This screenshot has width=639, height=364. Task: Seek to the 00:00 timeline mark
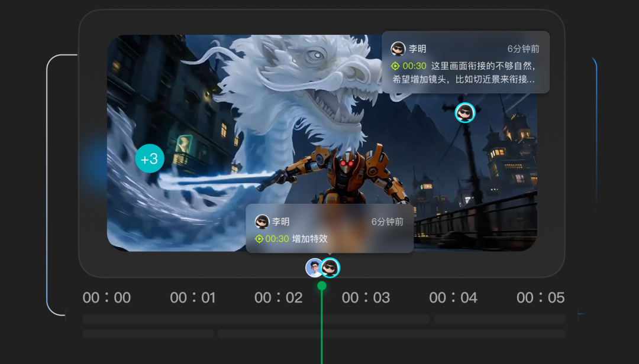[106, 298]
